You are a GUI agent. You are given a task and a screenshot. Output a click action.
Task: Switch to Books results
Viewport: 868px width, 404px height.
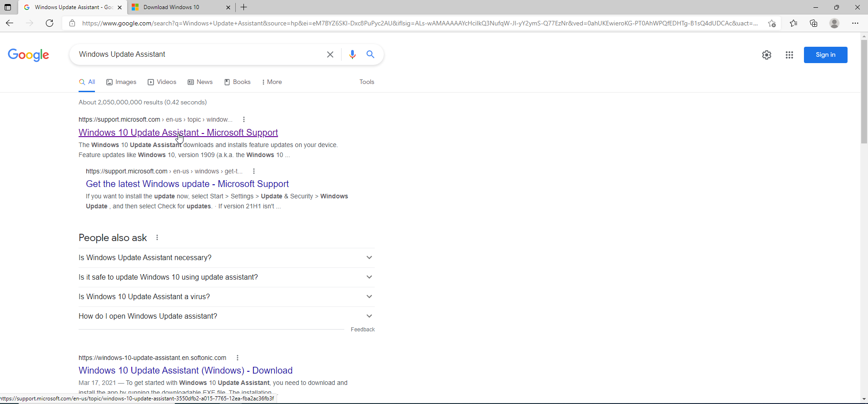tap(238, 82)
